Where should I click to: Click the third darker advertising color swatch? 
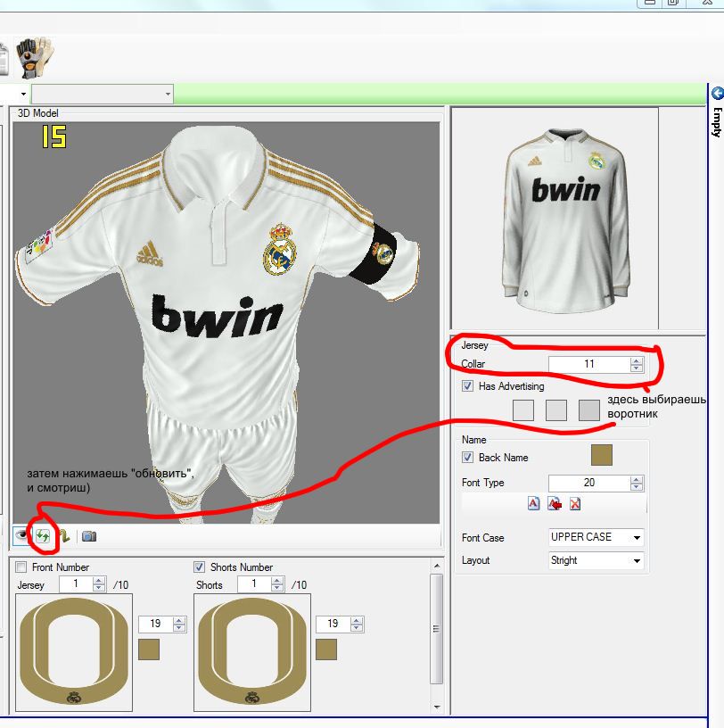pyautogui.click(x=589, y=410)
